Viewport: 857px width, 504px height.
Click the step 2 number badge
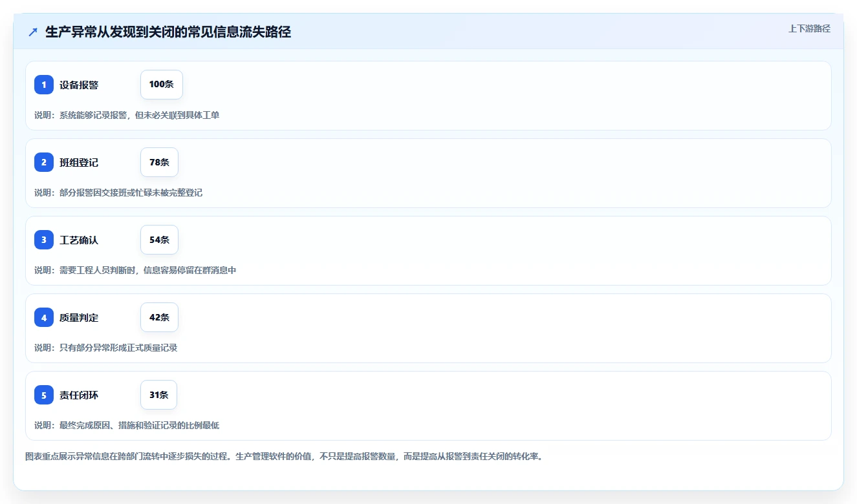point(44,162)
